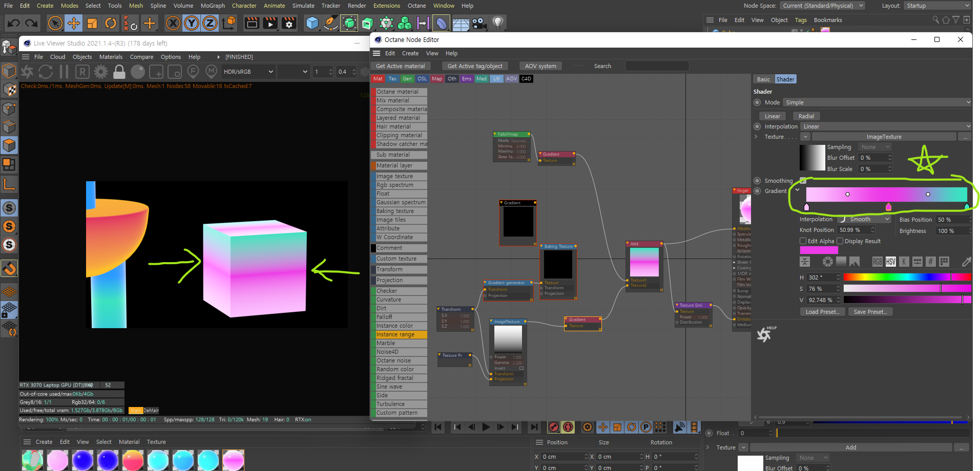
Task: Toggle the Y axis lock
Action: 192,23
